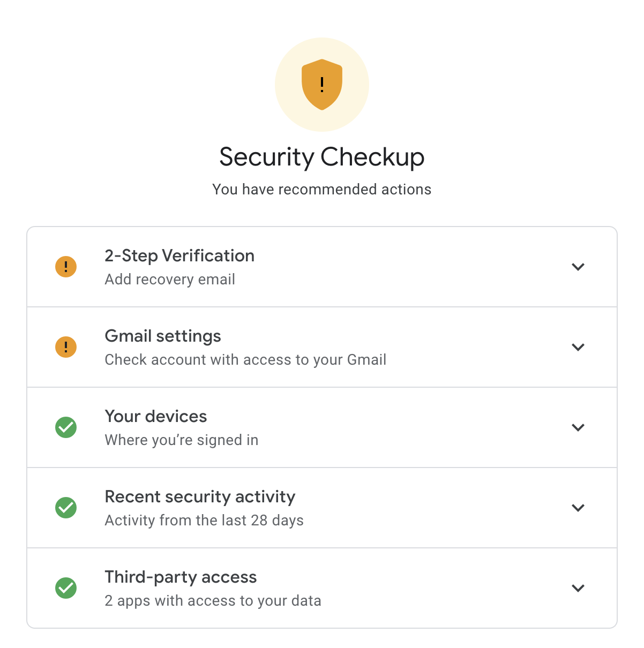644x648 pixels.
Task: Select the checkmark icon for Recent security activity
Action: point(65,508)
